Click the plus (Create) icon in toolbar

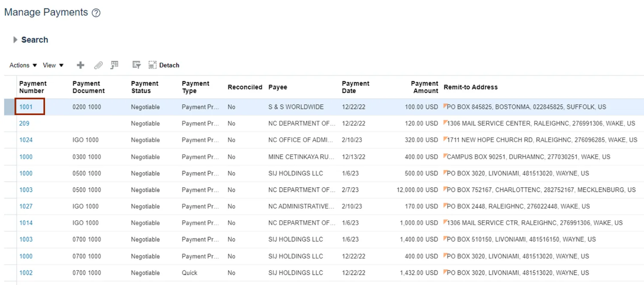[x=80, y=65]
